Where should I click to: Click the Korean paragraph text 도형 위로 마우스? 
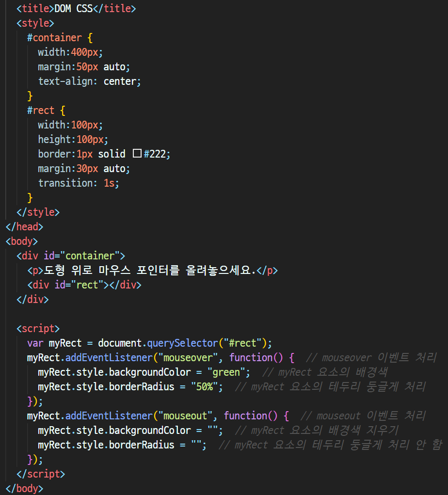[x=87, y=270]
